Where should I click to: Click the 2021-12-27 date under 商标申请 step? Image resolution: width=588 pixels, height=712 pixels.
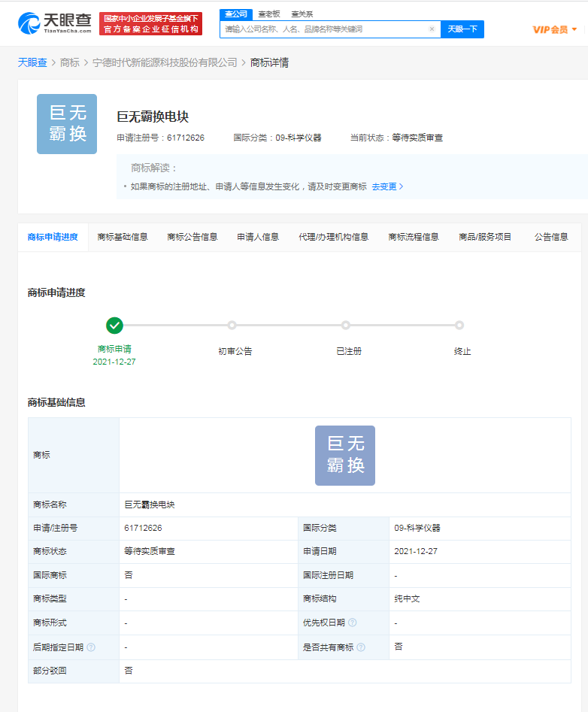pos(114,362)
